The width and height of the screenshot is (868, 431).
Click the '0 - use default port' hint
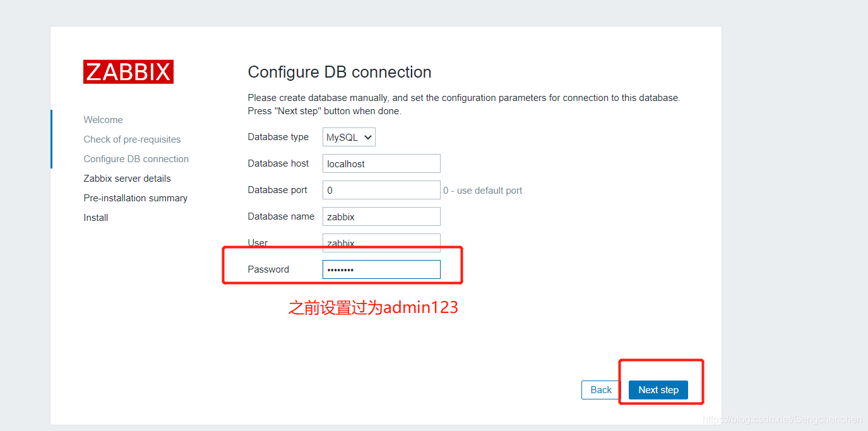tap(483, 191)
